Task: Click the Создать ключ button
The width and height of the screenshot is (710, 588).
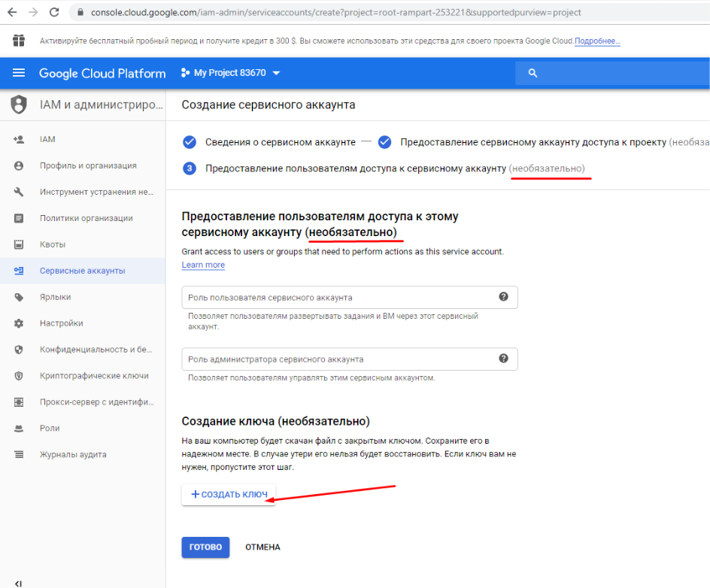Action: click(x=229, y=494)
